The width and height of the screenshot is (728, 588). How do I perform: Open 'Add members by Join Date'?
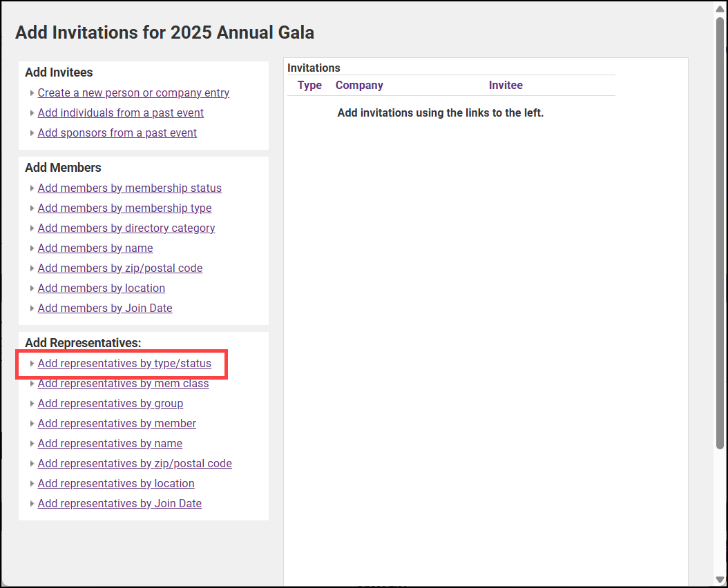105,308
